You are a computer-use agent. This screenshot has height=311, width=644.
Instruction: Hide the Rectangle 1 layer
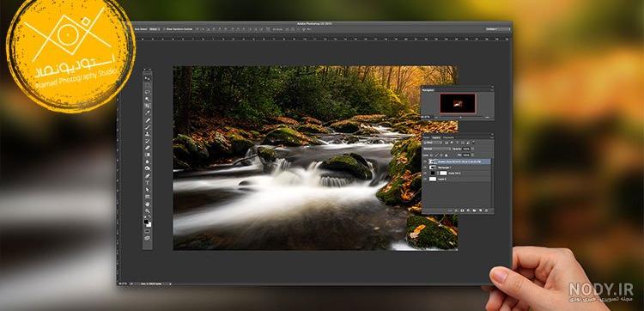pyautogui.click(x=425, y=168)
